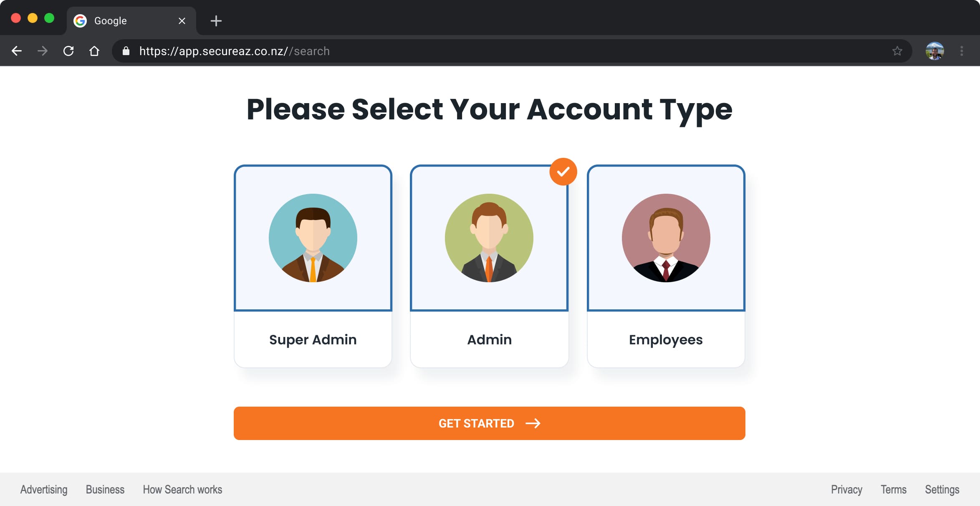The width and height of the screenshot is (980, 506).
Task: Open a new browser tab
Action: click(x=216, y=21)
